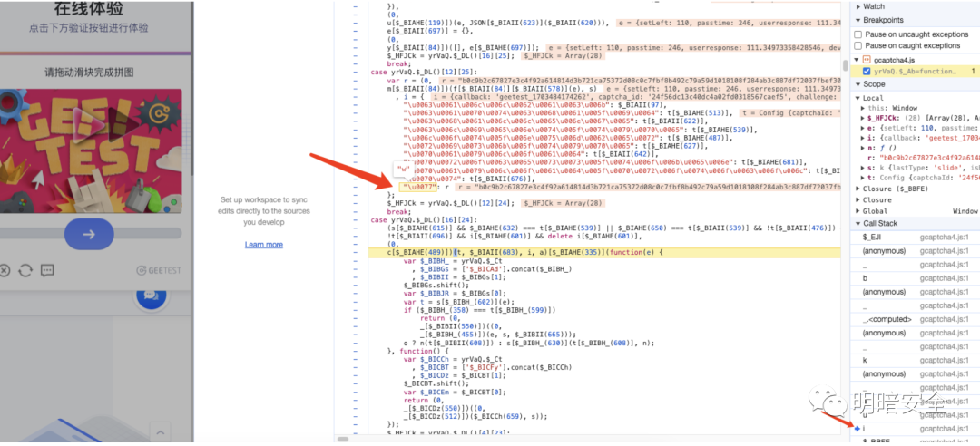980x446 pixels.
Task: Enable Pause on caught exceptions
Action: [858, 45]
